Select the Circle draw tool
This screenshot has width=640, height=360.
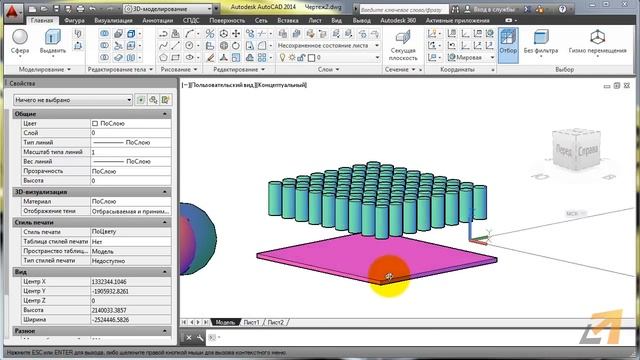click(x=189, y=45)
